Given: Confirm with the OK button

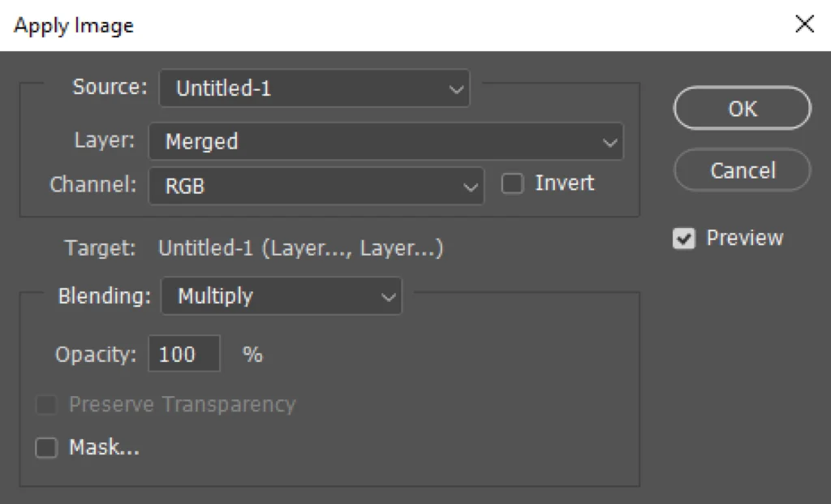Looking at the screenshot, I should coord(742,109).
